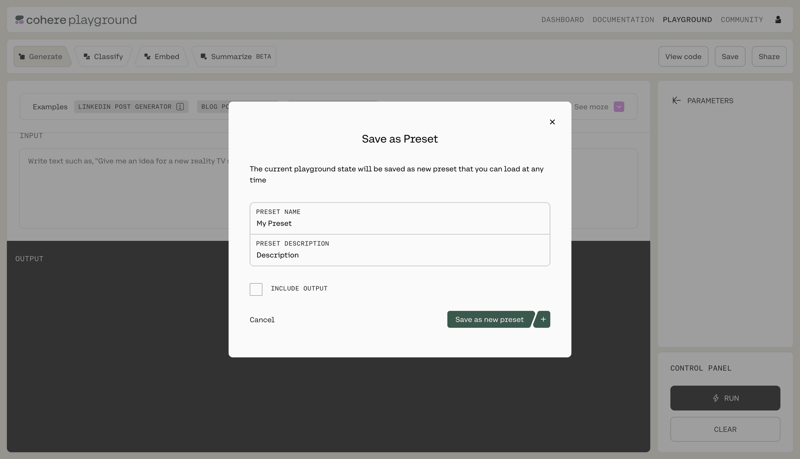
Task: Click the View code button
Action: coord(683,57)
